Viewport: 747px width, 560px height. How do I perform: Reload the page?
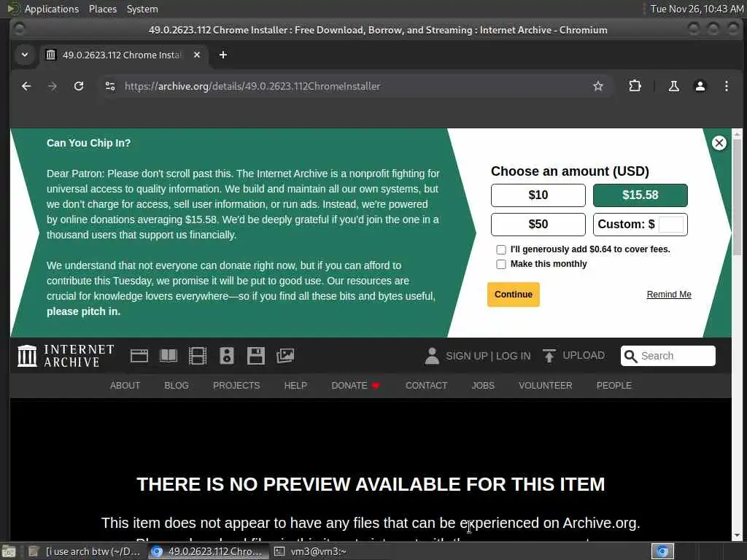[79, 86]
